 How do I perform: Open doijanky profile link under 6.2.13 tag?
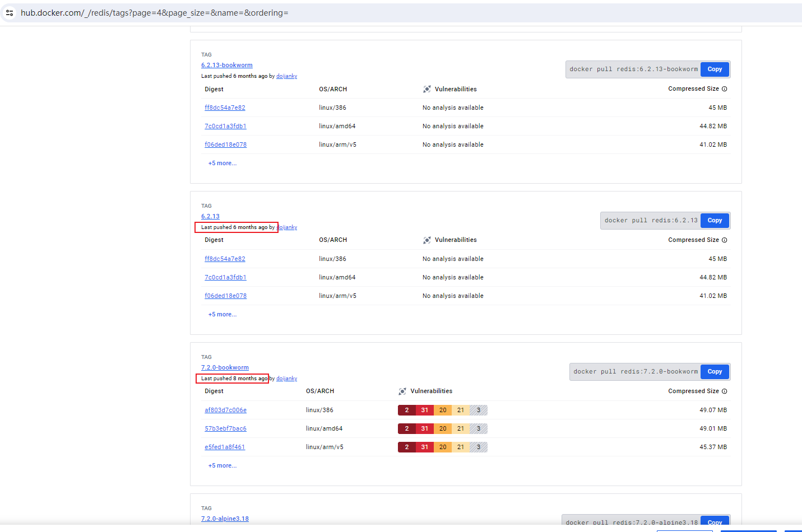pos(287,227)
